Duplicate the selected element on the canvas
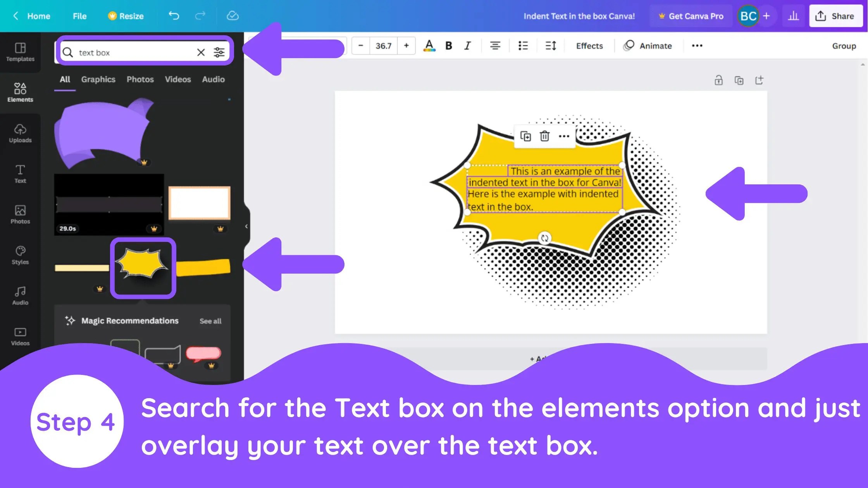 pos(525,136)
